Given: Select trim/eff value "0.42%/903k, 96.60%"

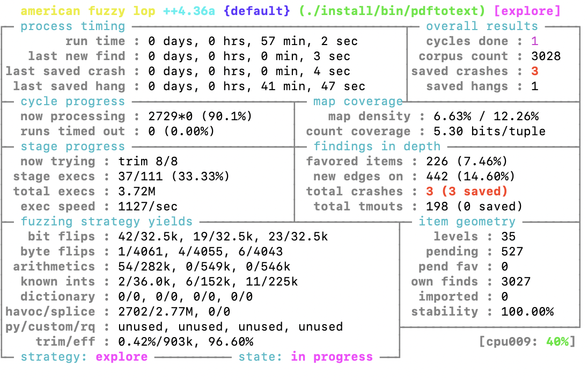Looking at the screenshot, I should coord(186,341).
